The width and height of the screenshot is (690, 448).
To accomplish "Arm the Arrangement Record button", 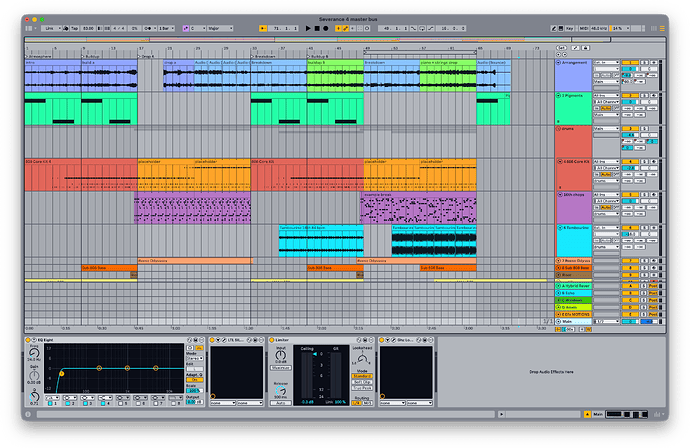I will click(326, 28).
